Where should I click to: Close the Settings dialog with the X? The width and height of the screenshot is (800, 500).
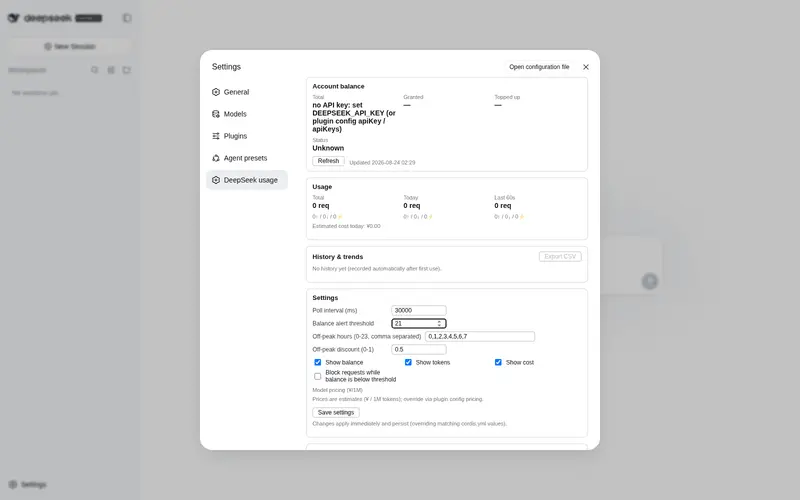tap(586, 67)
